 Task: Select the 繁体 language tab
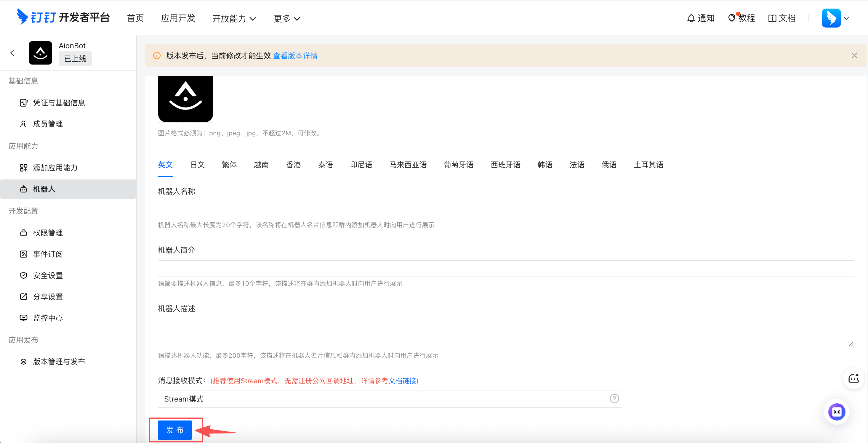click(230, 165)
